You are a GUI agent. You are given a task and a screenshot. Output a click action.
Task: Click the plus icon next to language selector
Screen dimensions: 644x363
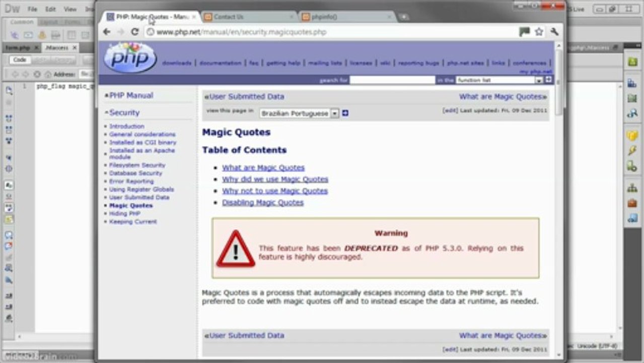[345, 113]
